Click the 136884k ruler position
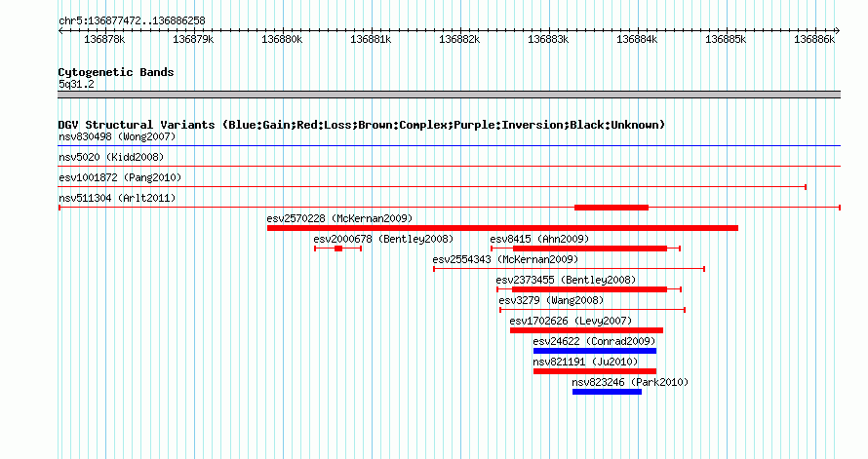 click(x=637, y=39)
